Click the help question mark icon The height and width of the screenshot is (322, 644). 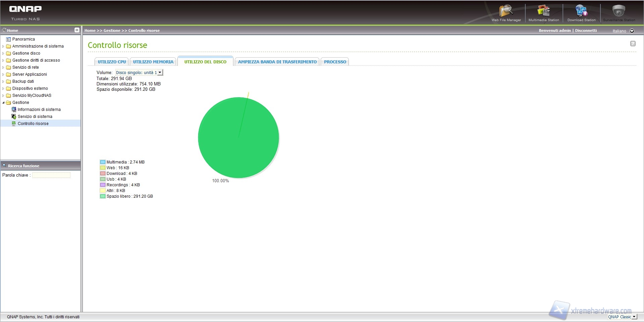pyautogui.click(x=633, y=44)
